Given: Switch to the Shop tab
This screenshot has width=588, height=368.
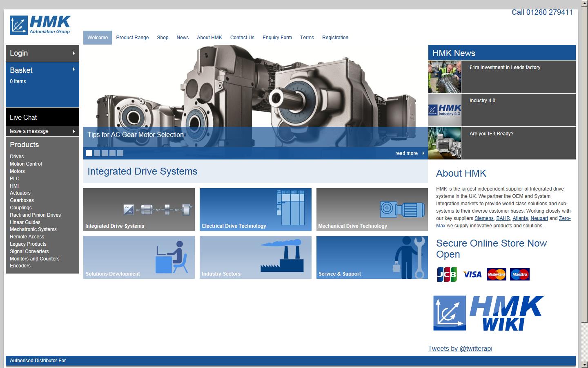Looking at the screenshot, I should (x=163, y=37).
